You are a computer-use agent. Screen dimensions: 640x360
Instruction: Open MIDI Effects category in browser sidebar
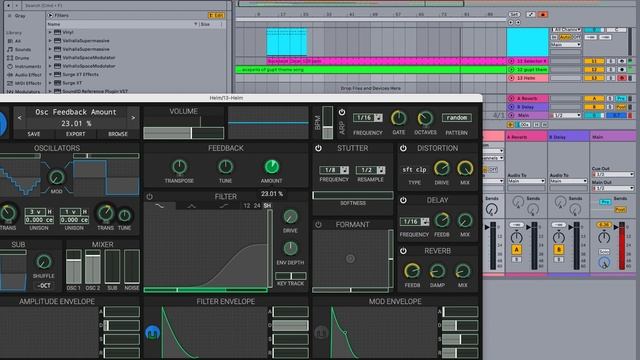tap(24, 83)
